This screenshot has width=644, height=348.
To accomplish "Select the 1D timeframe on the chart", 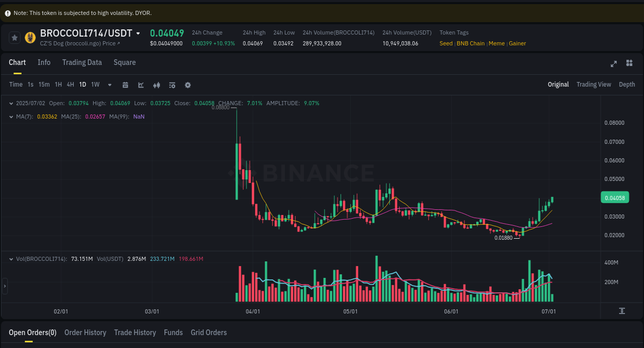I will coord(82,85).
